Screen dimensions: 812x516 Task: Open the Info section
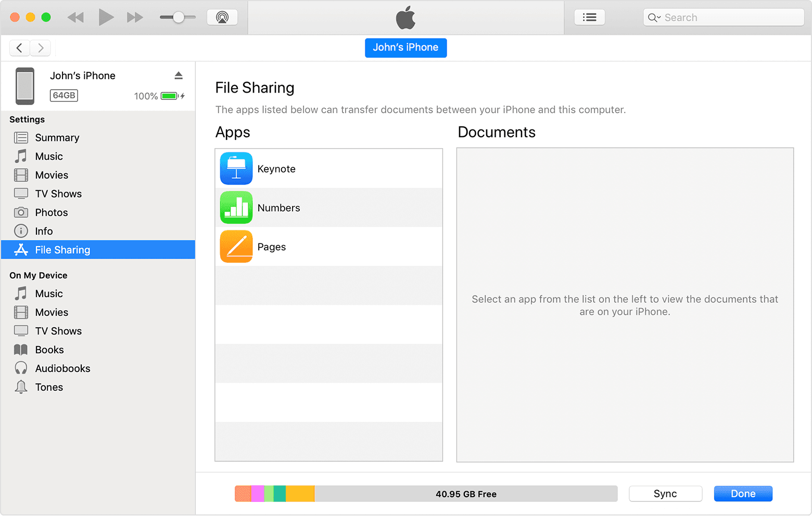(44, 231)
